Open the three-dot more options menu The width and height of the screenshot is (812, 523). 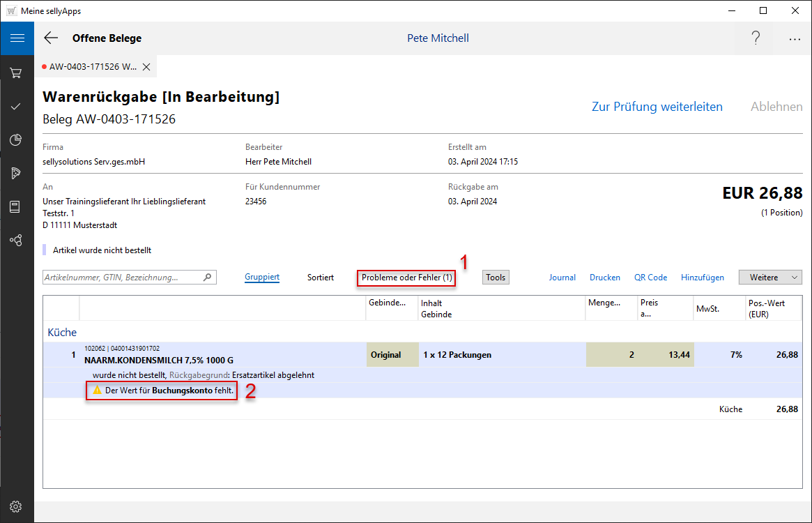(795, 39)
